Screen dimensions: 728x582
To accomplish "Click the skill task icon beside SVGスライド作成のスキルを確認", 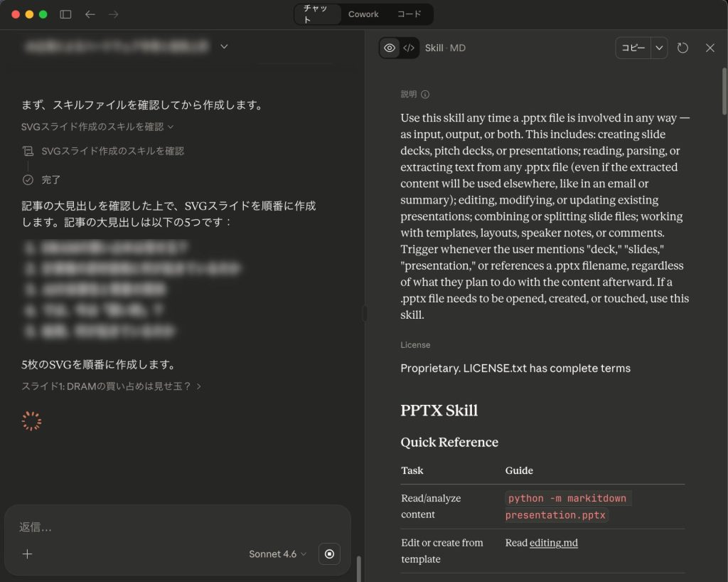I will pos(28,151).
